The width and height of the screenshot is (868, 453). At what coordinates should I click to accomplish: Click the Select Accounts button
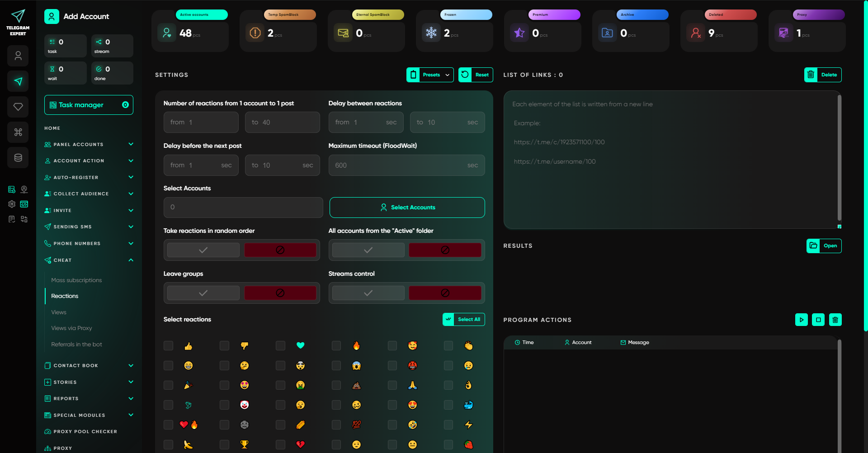(406, 207)
